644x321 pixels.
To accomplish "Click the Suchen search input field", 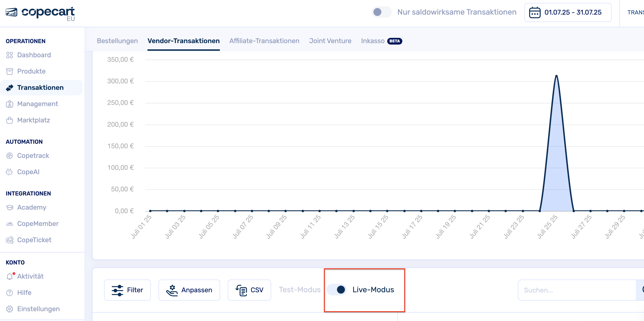I will [x=576, y=290].
